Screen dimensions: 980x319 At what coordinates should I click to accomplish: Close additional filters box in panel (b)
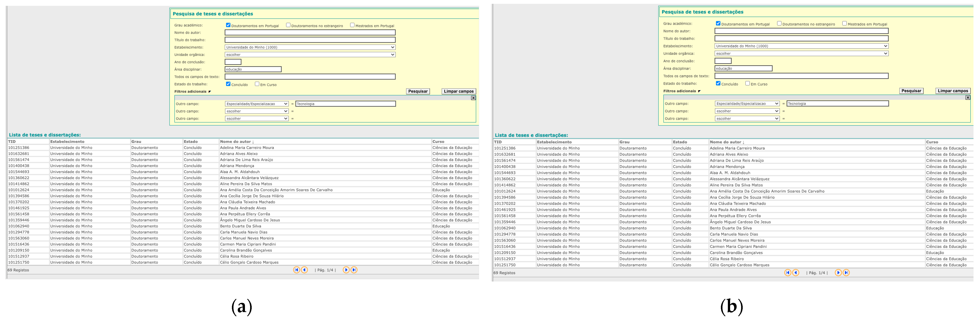pyautogui.click(x=967, y=98)
